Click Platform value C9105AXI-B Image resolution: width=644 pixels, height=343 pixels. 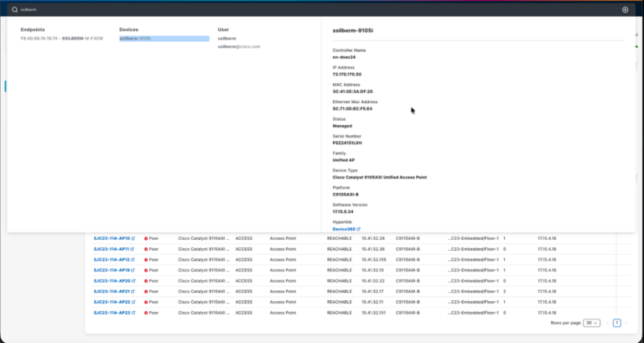tap(345, 195)
